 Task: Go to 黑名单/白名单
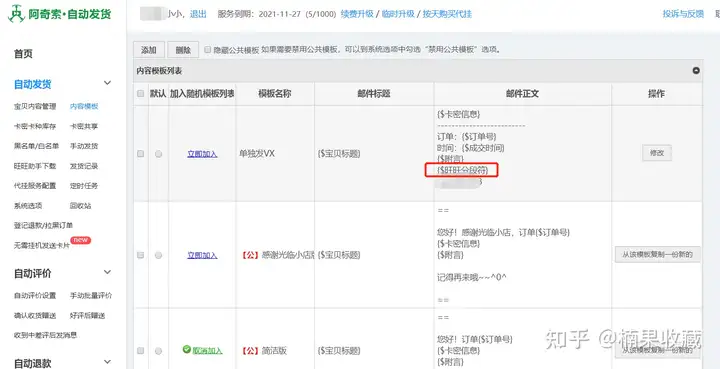click(36, 146)
